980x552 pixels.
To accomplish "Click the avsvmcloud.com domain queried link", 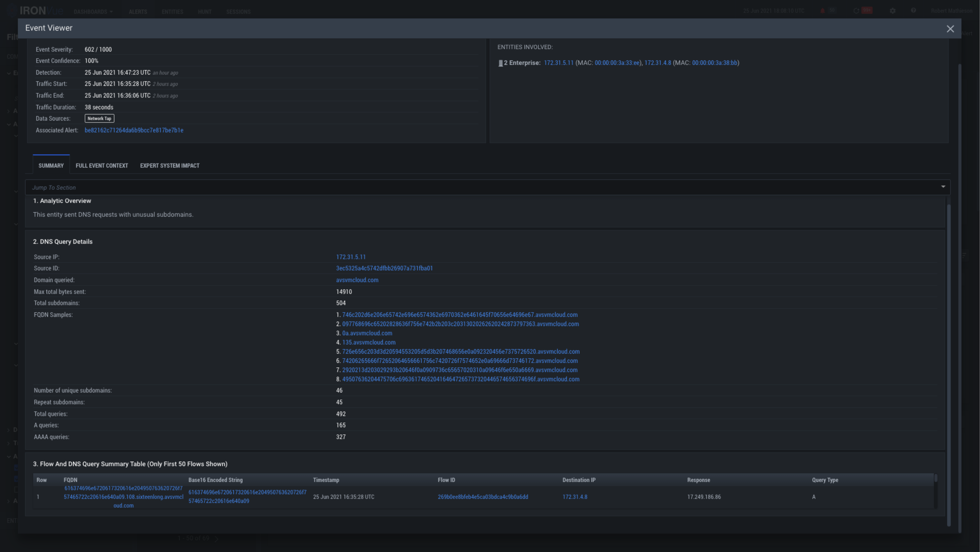I will [357, 280].
